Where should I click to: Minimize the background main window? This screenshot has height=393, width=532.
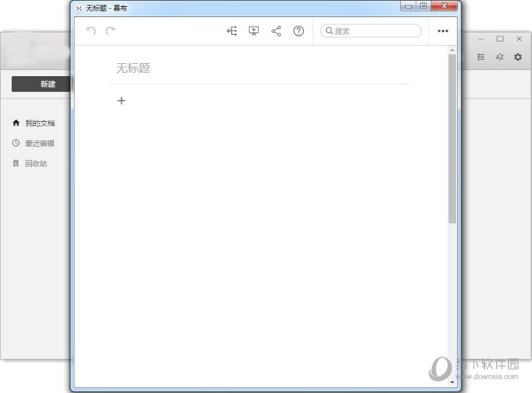click(481, 39)
